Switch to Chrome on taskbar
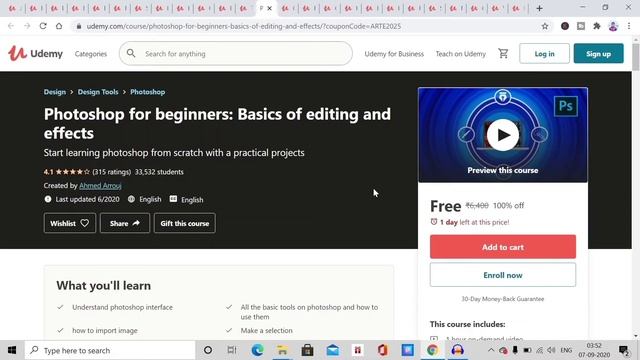 pos(432,350)
